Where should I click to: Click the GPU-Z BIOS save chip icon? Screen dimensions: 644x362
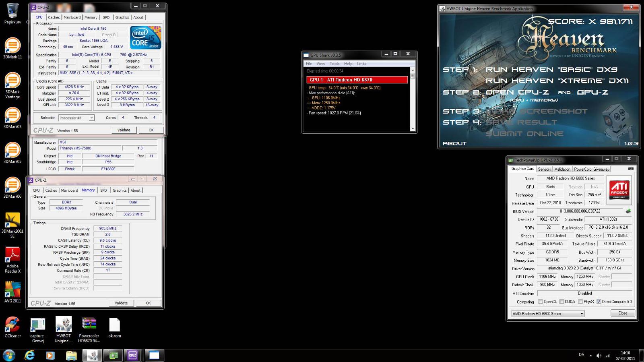(628, 211)
